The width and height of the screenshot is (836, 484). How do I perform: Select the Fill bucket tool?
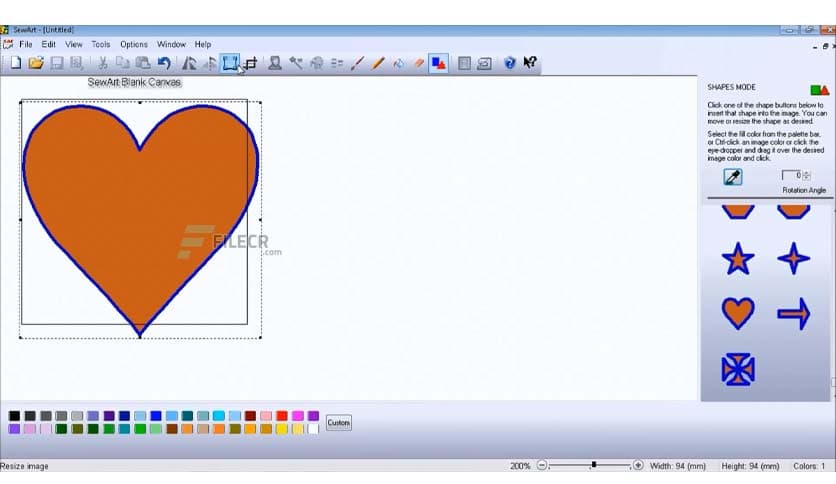[x=398, y=63]
